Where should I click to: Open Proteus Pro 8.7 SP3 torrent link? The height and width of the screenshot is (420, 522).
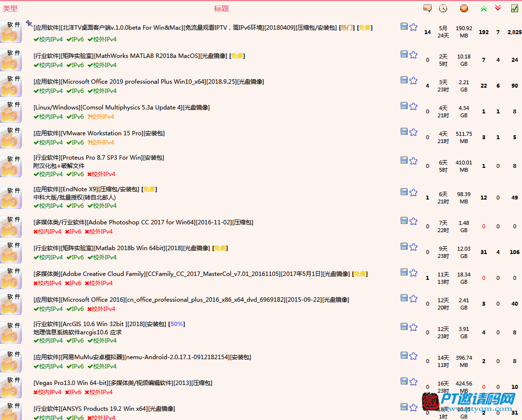tap(98, 157)
